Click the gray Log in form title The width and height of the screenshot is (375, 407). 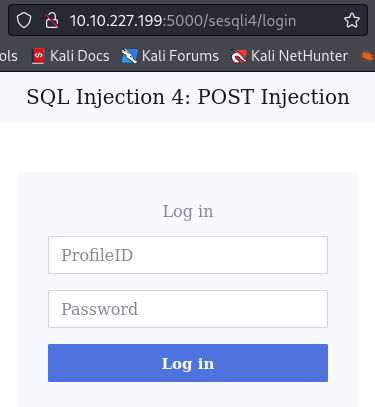click(188, 211)
